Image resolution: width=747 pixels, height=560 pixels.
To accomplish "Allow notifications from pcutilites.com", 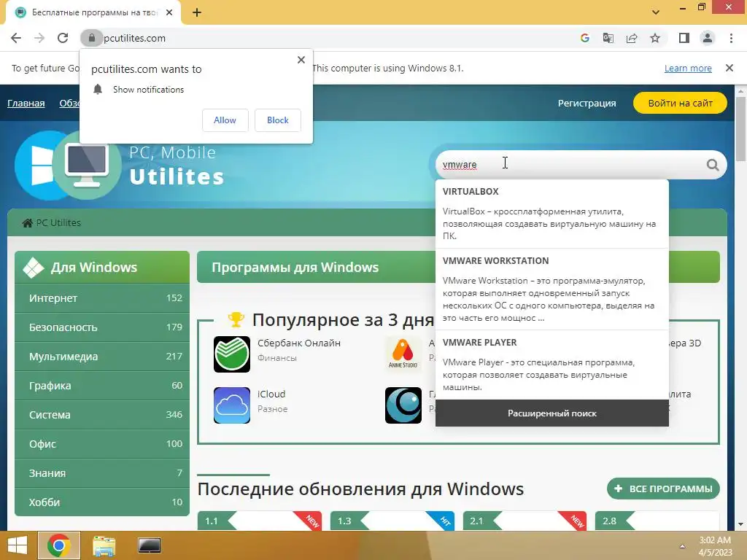I will (225, 120).
